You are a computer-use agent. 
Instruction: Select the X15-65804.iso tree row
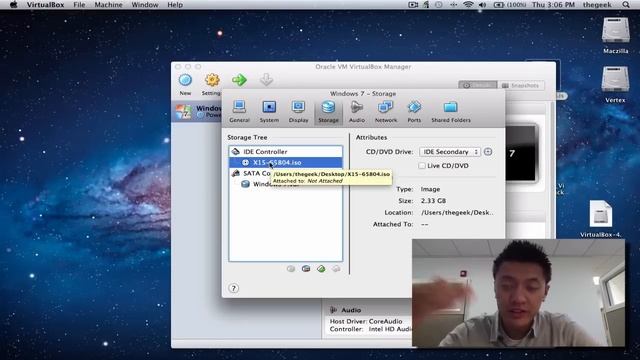(x=286, y=162)
